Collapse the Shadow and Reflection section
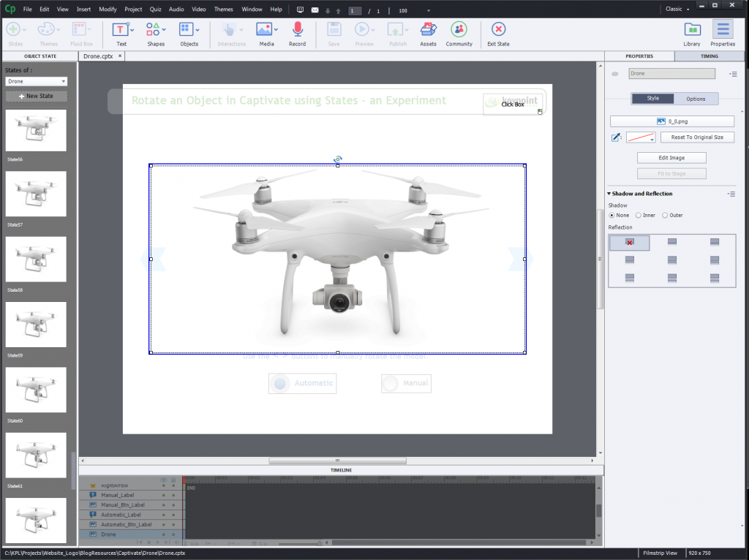Screen dimensions: 749x560 (x=609, y=194)
